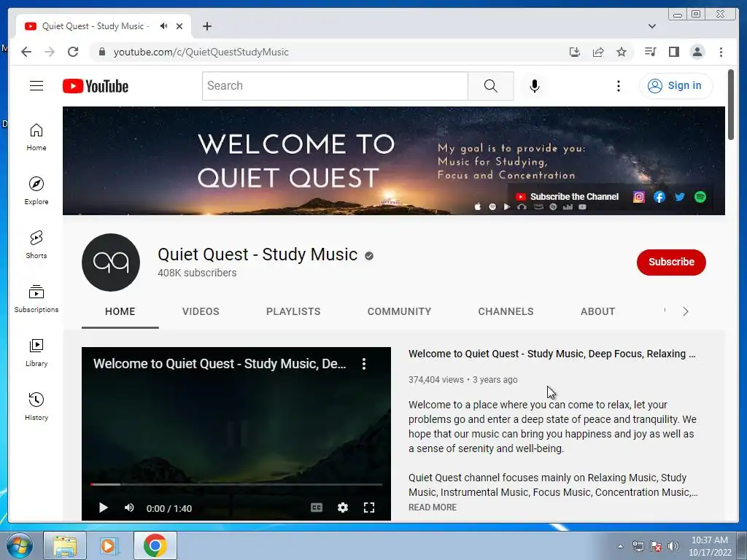Viewport: 747px width, 560px height.
Task: Open the Windows Start menu
Action: 19,545
